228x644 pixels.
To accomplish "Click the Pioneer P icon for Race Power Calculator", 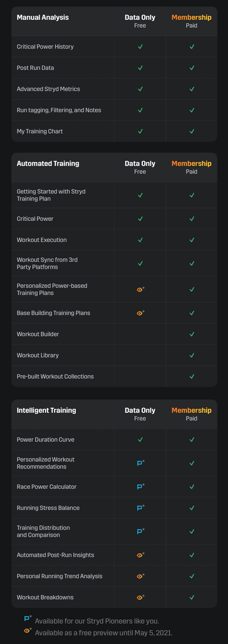I will 140,487.
